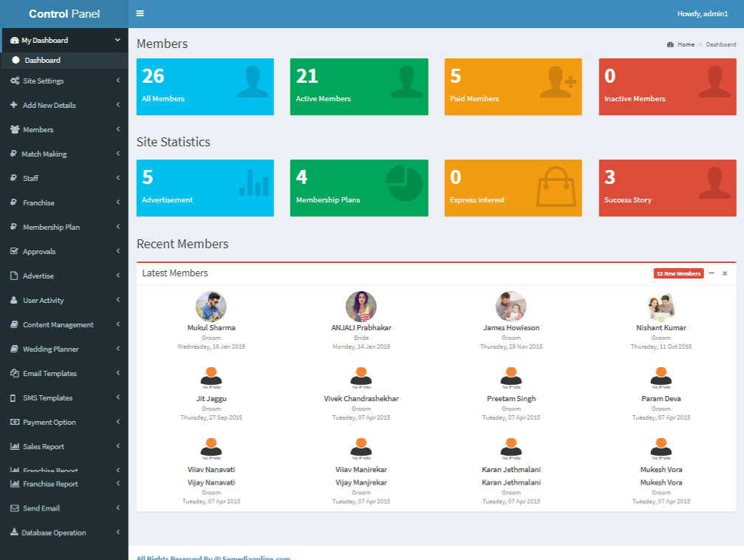The width and height of the screenshot is (744, 560).
Task: Click the Payment Option money icon
Action: (15, 422)
